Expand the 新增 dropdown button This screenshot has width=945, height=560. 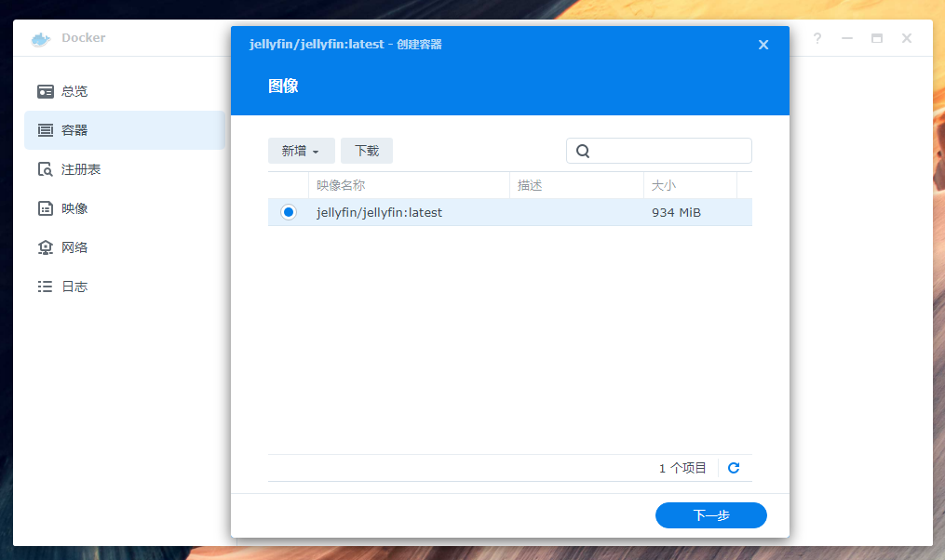301,151
